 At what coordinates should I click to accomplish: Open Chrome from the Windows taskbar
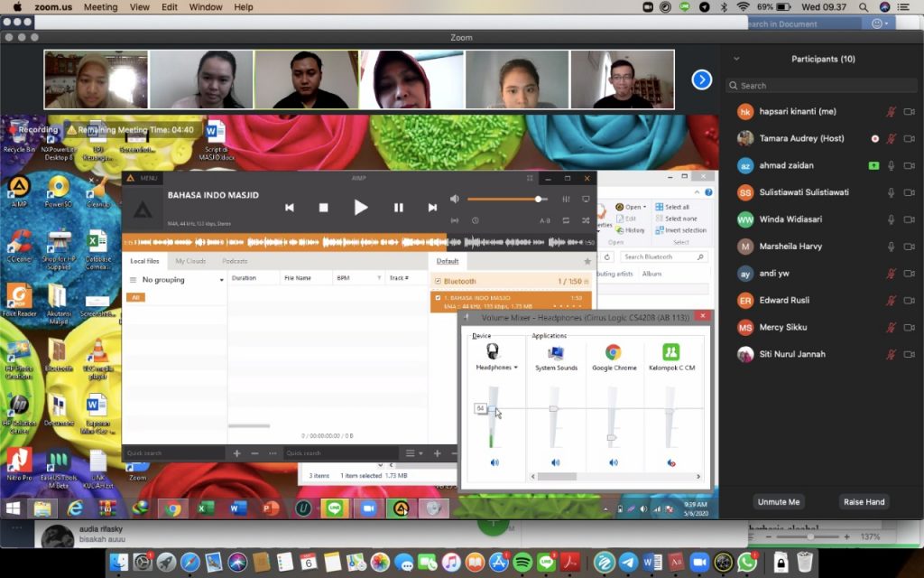[172, 508]
